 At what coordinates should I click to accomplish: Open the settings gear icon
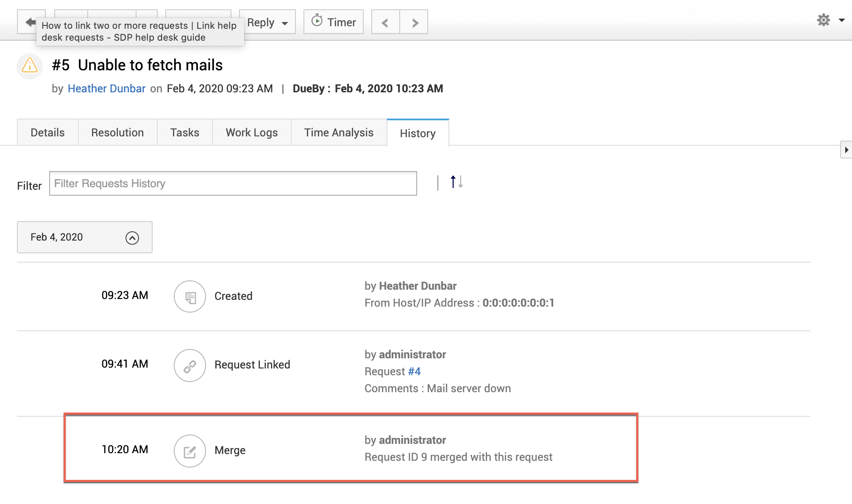pyautogui.click(x=823, y=20)
